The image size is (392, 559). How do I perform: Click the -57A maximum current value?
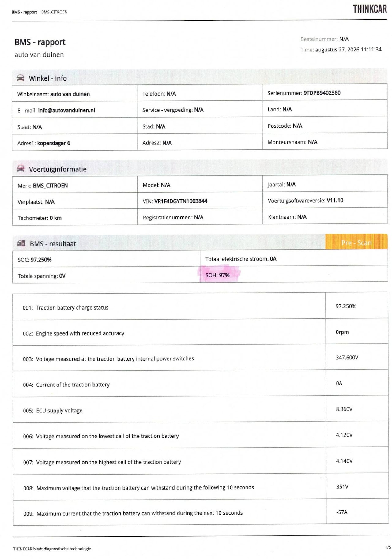tap(342, 512)
